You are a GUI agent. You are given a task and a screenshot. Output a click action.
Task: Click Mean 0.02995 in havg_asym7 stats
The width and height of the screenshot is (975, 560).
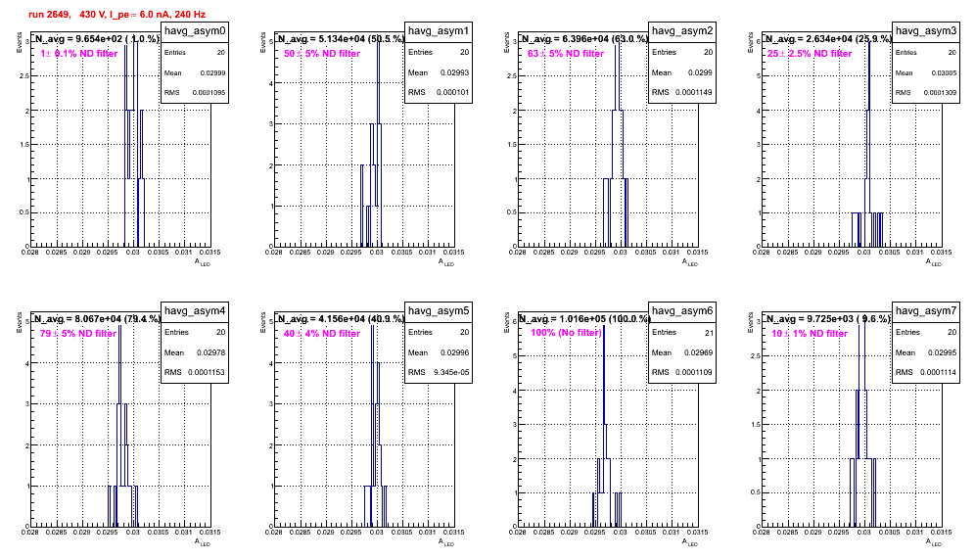tap(926, 352)
